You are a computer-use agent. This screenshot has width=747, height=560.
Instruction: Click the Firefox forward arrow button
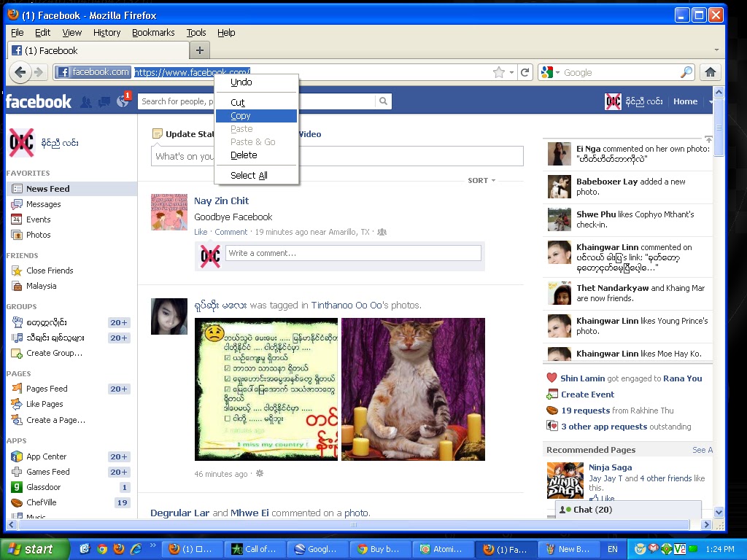click(x=39, y=72)
